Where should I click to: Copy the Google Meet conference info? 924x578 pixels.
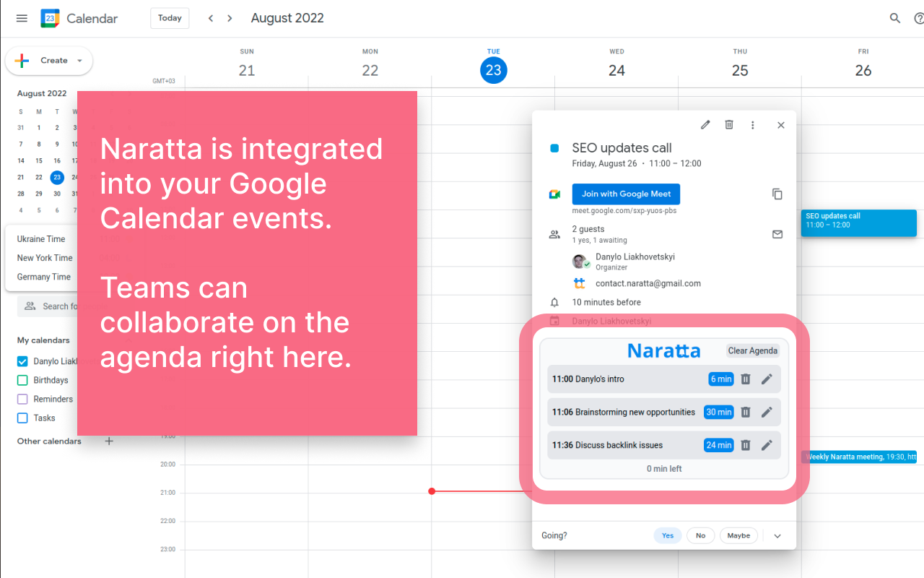point(777,194)
